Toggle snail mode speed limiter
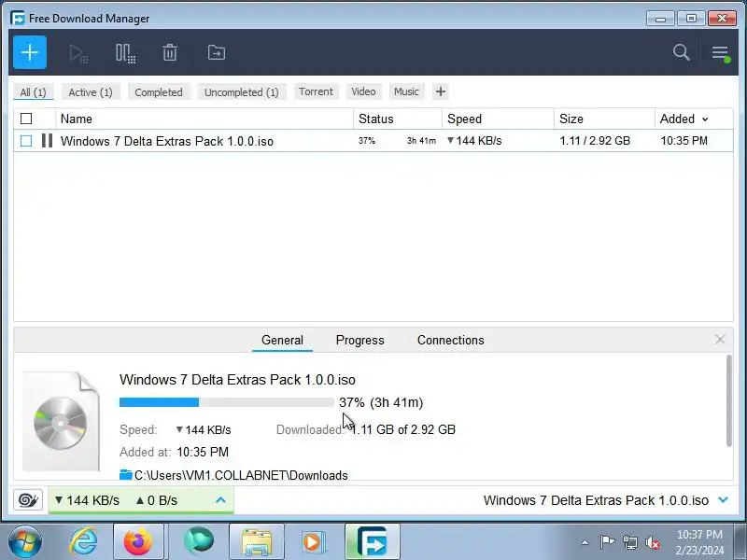This screenshot has width=747, height=560. (x=28, y=500)
